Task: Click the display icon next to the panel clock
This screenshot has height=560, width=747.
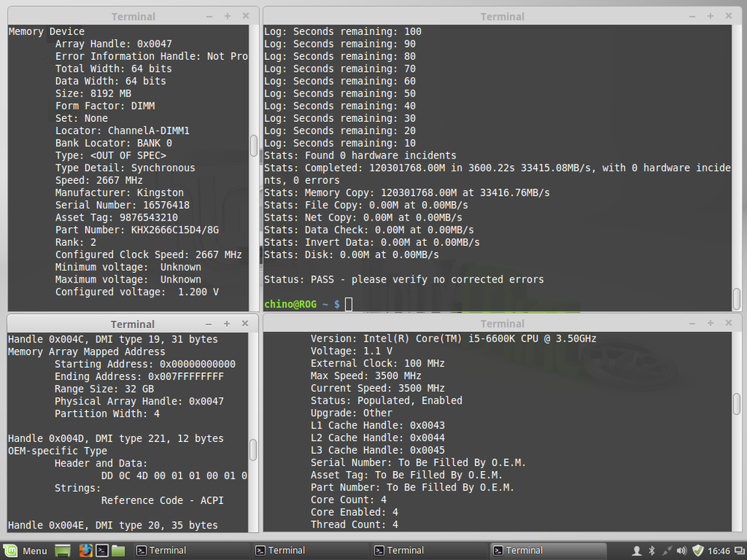Action: [739, 551]
